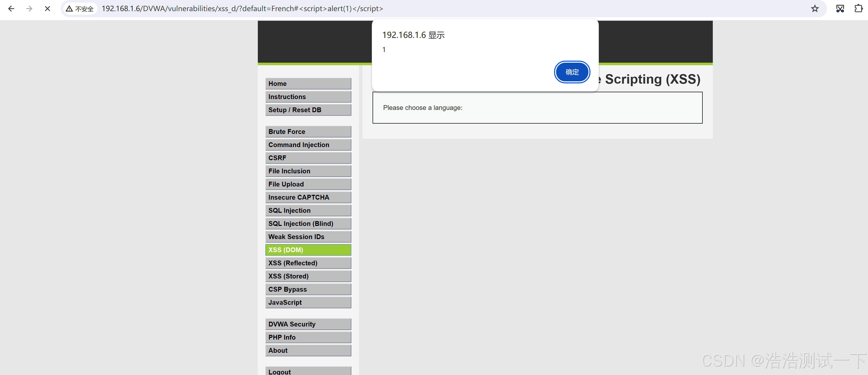Viewport: 868px width, 375px height.
Task: Open the Home menu item
Action: coord(308,84)
